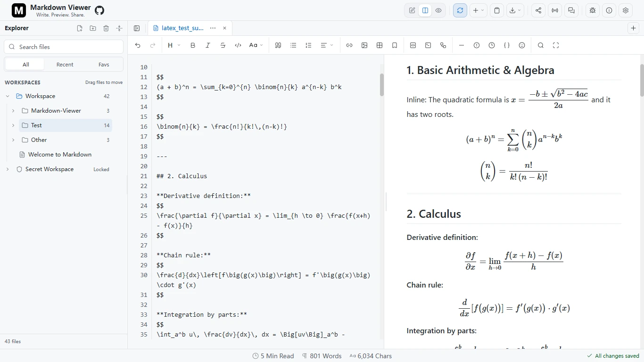Select the Favs tab
Screen dimensions: 644x362
point(104,65)
